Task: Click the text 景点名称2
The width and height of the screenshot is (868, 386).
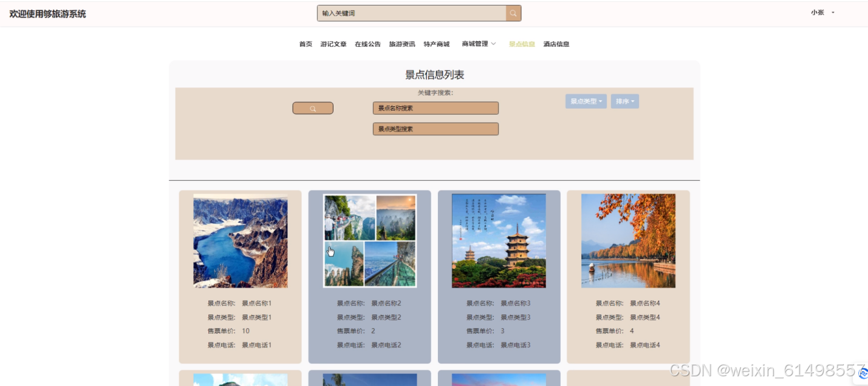Action: 386,303
